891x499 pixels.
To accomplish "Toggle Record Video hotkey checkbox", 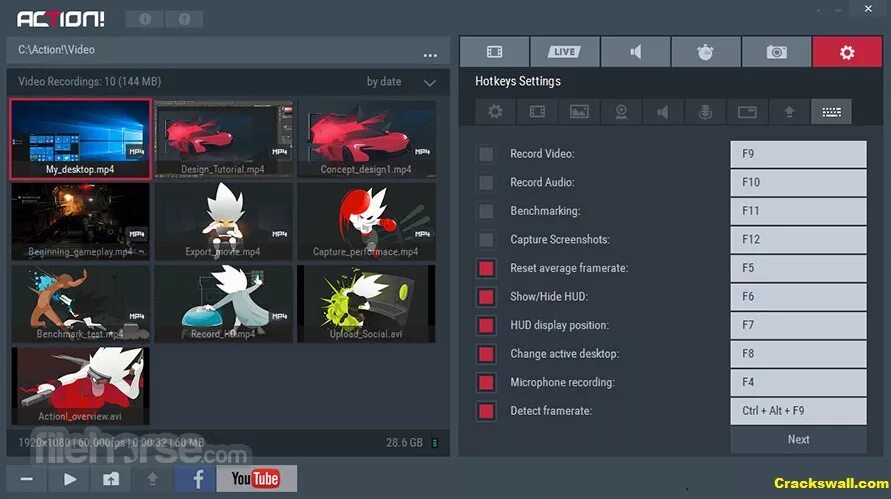I will [486, 154].
